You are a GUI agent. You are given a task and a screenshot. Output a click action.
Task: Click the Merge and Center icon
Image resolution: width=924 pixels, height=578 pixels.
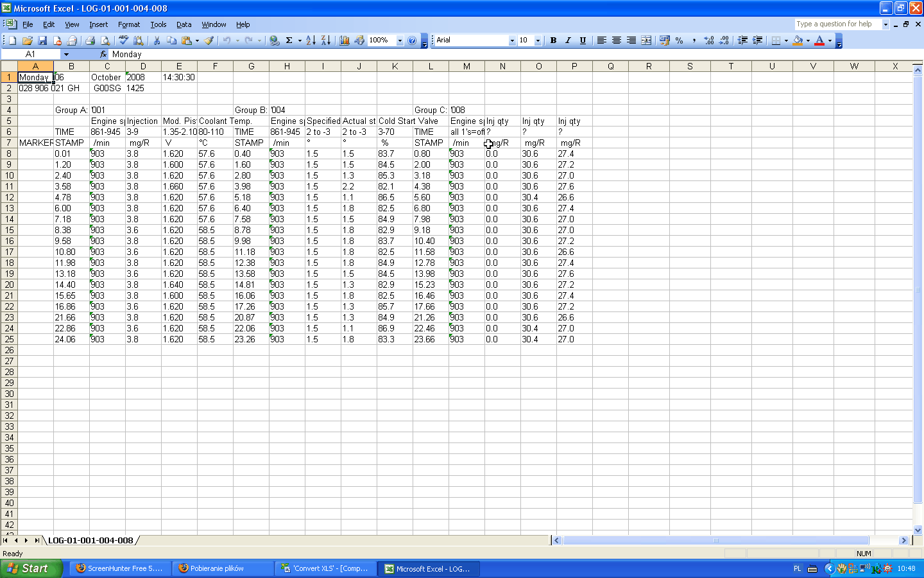(x=646, y=40)
